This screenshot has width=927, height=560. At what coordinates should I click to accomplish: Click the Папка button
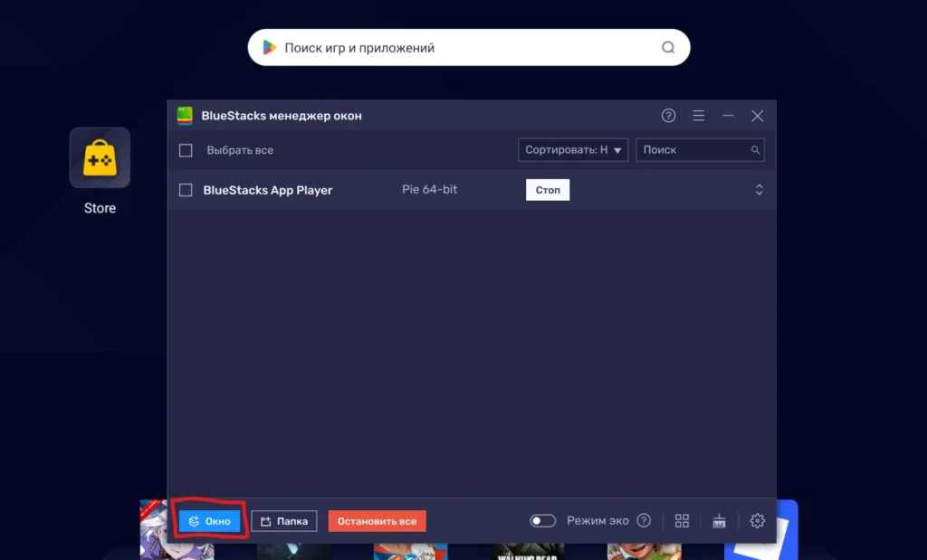pos(283,521)
